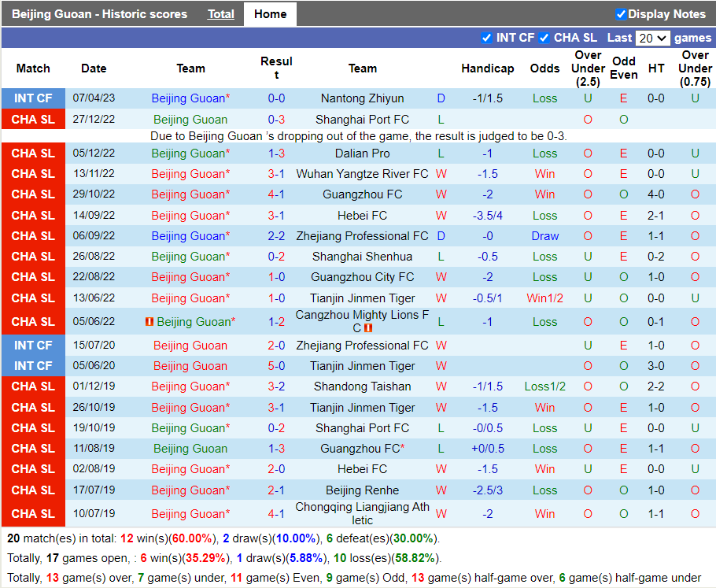Open the 2-2 result against Zhejiang Professional FC
The width and height of the screenshot is (716, 588).
coord(276,236)
